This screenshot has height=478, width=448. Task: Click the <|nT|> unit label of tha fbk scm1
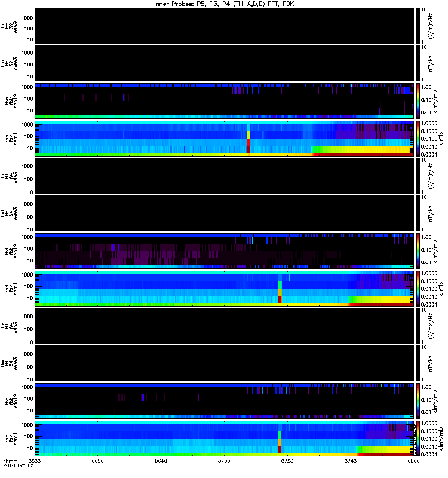pyautogui.click(x=441, y=139)
